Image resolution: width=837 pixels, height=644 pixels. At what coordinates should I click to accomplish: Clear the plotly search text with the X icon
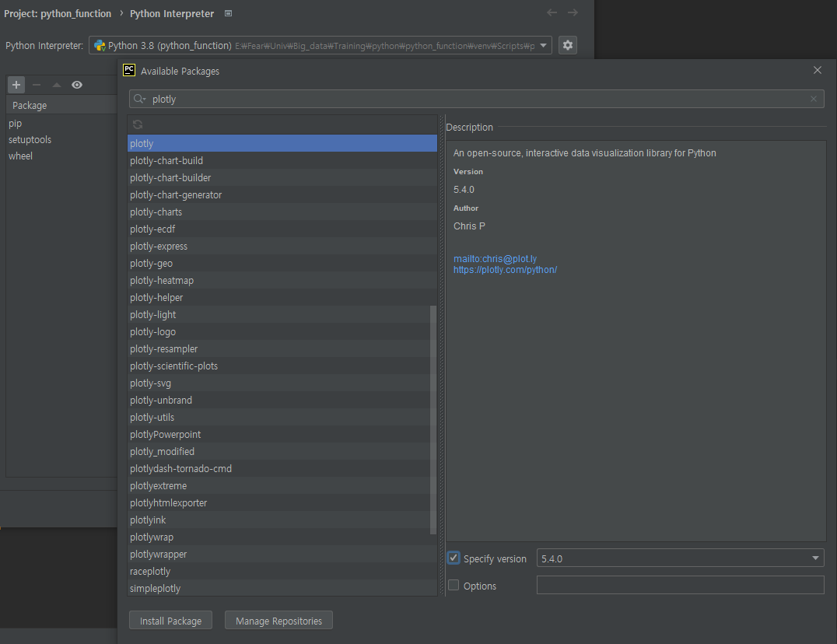click(813, 99)
